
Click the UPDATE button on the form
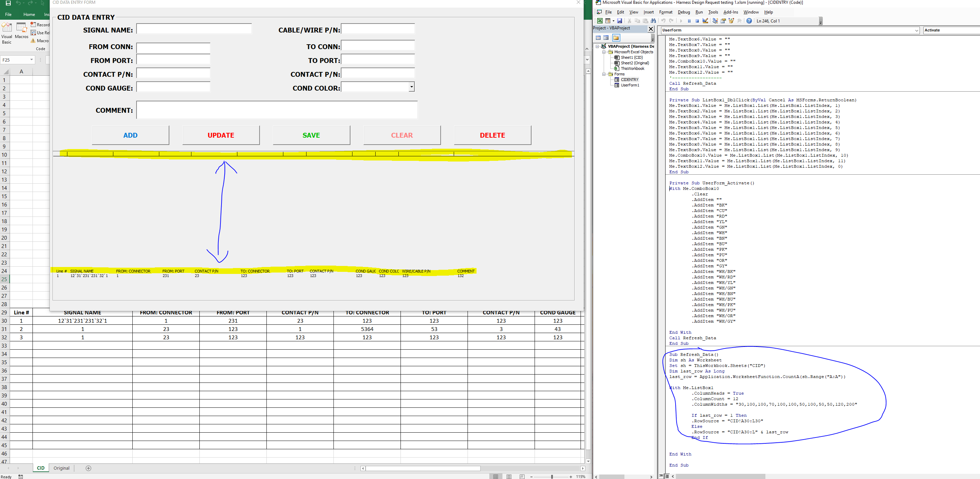(221, 135)
